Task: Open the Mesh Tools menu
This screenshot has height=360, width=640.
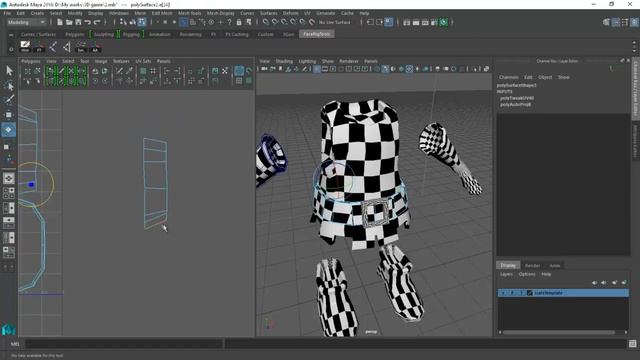Action: pos(189,13)
